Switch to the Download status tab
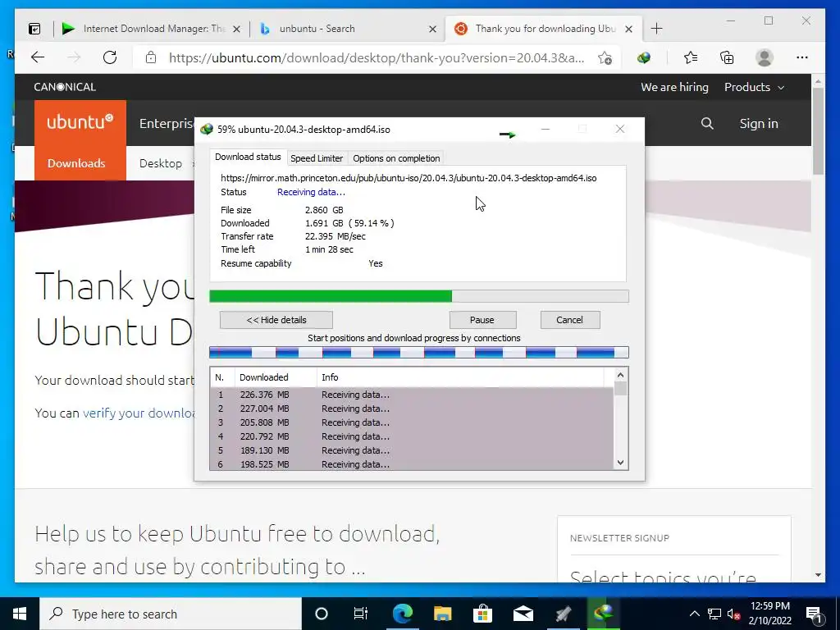 point(248,157)
